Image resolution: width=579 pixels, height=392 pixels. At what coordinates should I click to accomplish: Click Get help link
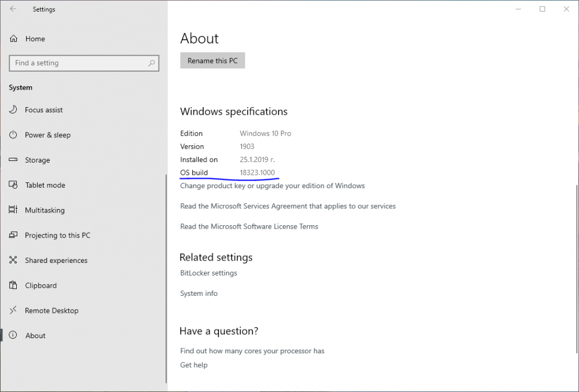pyautogui.click(x=194, y=365)
